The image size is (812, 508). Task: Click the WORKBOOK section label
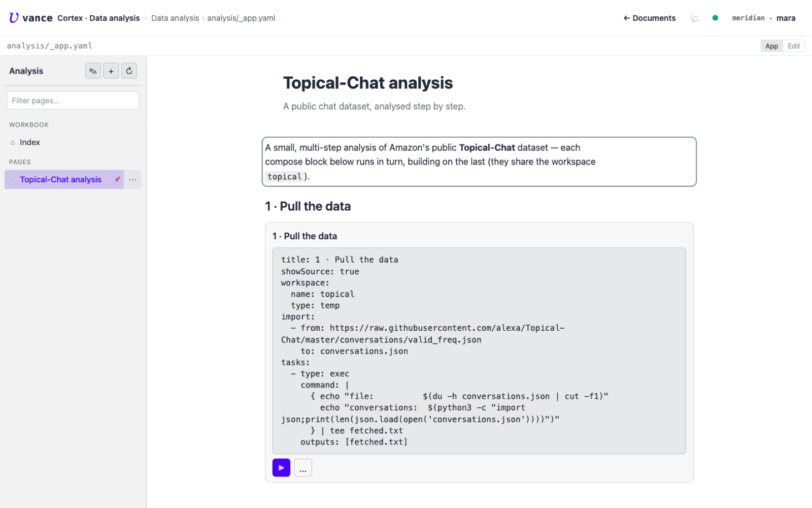click(x=29, y=125)
